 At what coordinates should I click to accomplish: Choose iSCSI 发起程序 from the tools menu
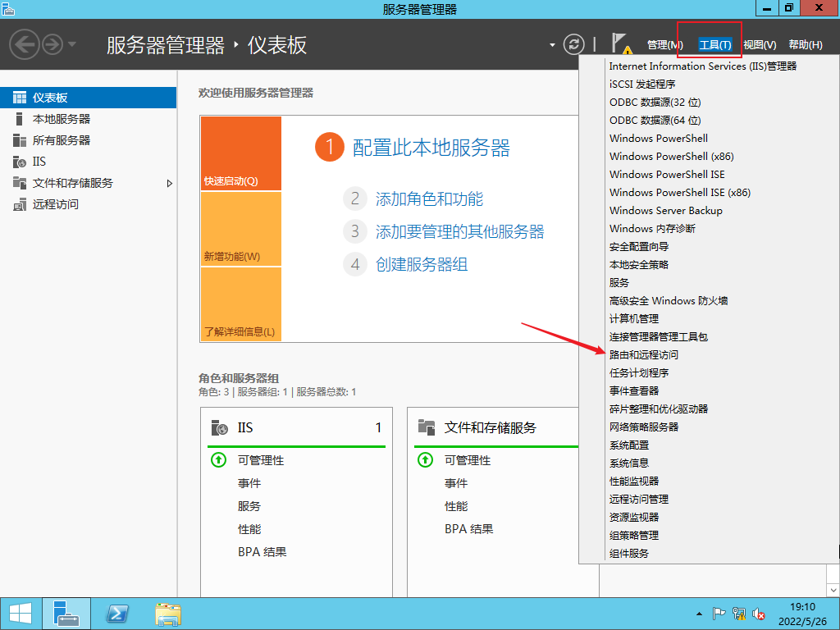tap(642, 84)
